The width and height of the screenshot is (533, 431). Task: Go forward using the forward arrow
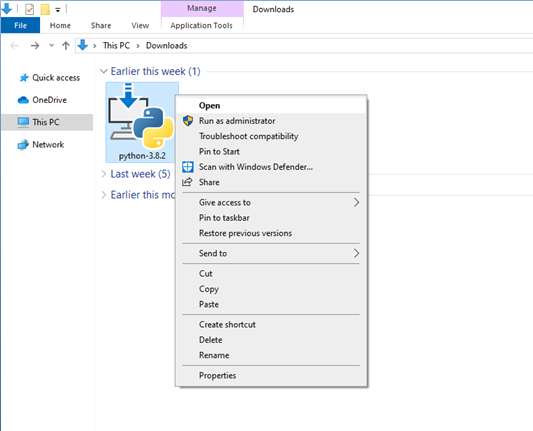tap(35, 46)
